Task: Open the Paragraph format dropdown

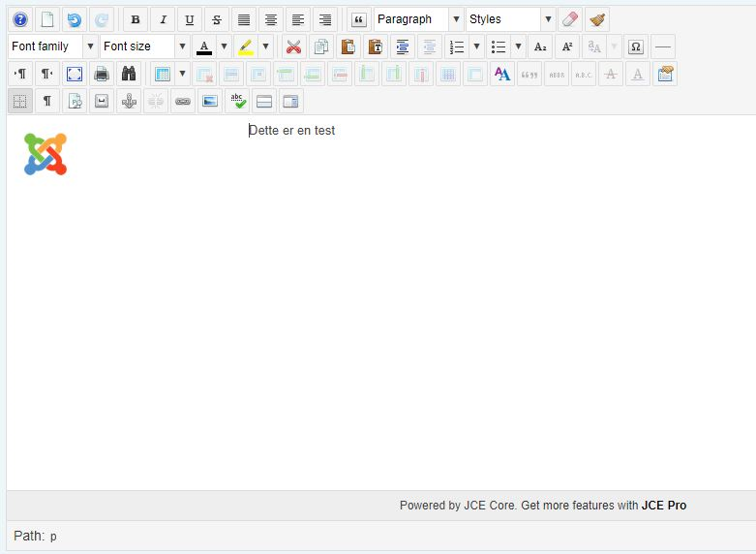Action: 417,19
